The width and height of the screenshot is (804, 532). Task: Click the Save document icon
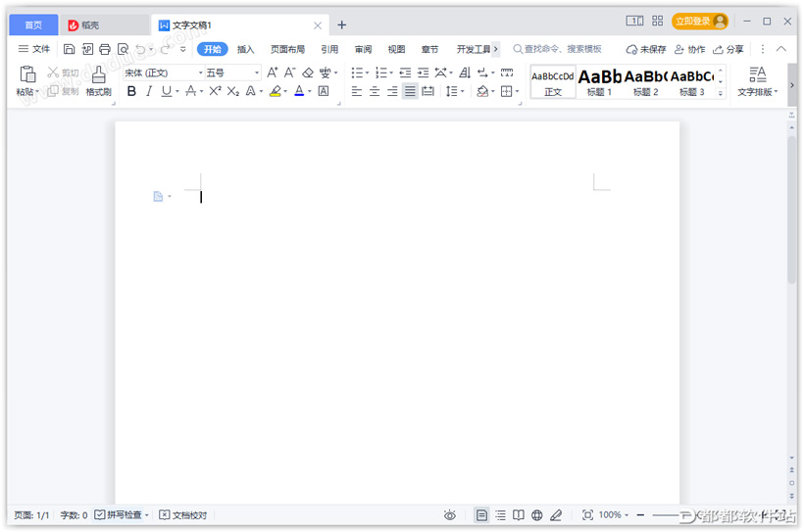coord(69,49)
